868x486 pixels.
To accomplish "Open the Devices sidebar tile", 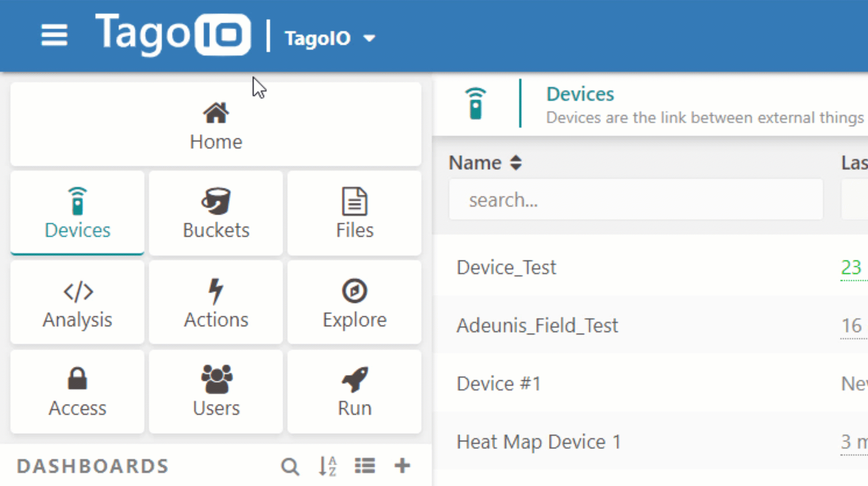I will pyautogui.click(x=77, y=213).
